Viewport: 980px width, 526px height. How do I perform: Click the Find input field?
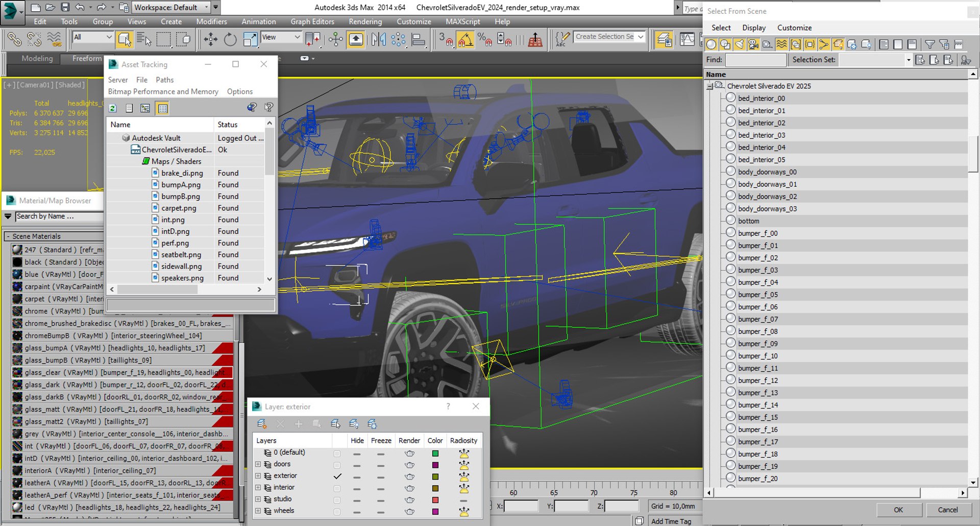click(x=755, y=60)
